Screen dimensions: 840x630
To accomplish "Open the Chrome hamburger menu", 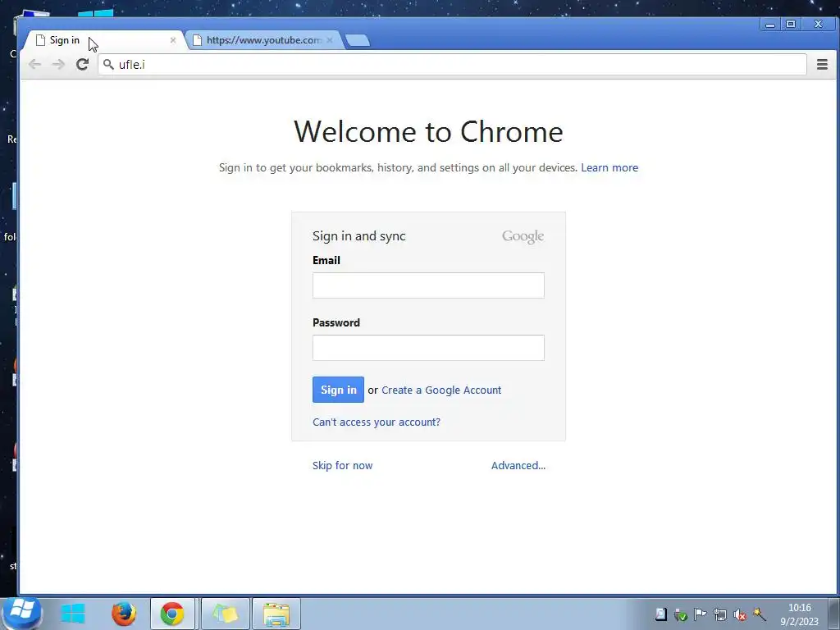I will coord(822,64).
